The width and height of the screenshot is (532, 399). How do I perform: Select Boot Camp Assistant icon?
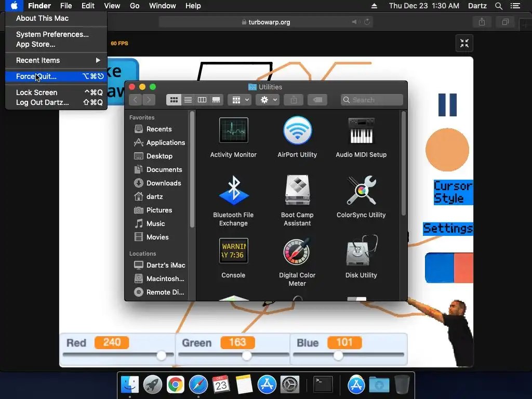click(297, 190)
